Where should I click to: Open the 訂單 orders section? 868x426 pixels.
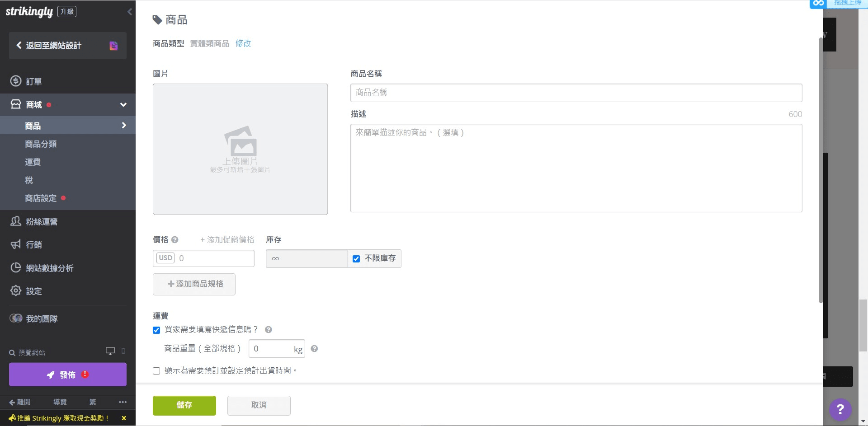point(34,81)
